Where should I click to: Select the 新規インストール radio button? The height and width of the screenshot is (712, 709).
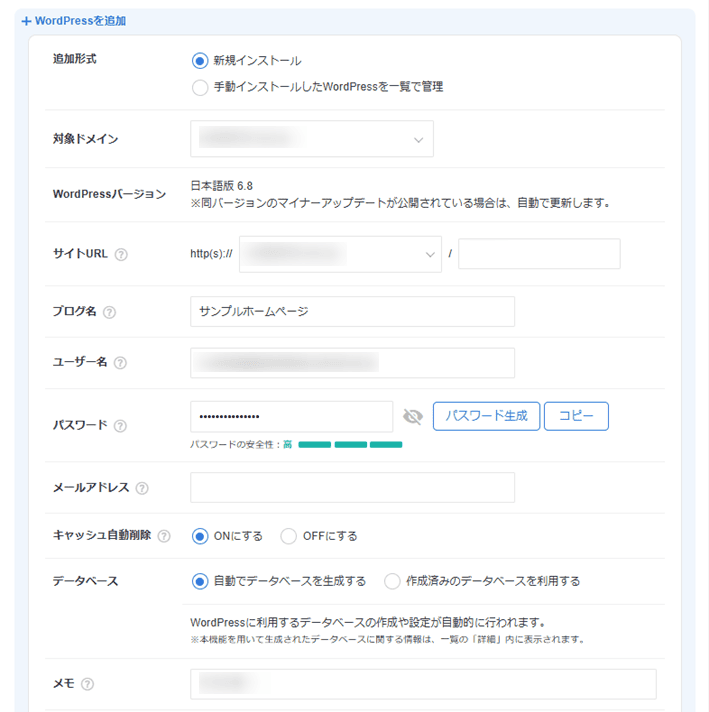[200, 60]
